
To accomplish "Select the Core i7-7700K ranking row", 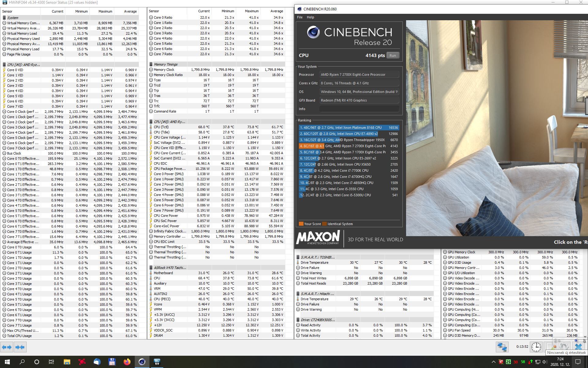I will [x=349, y=171].
